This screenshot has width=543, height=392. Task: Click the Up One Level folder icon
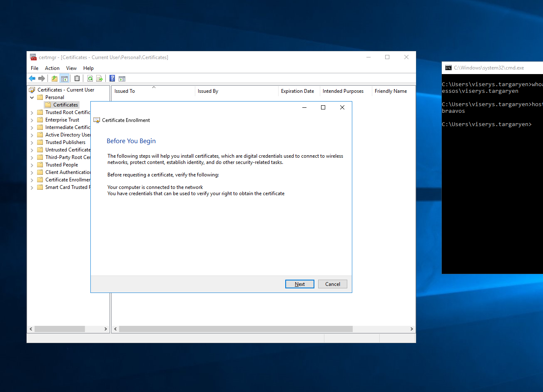[55, 78]
